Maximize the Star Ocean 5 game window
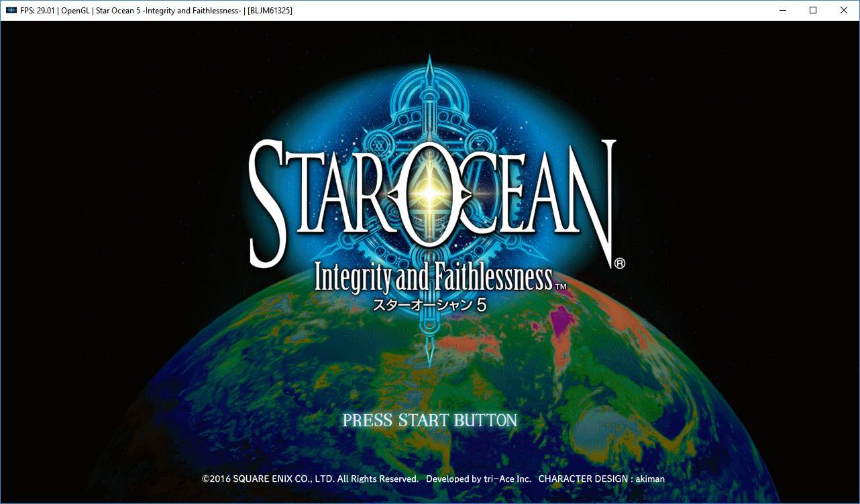This screenshot has width=860, height=504. (x=813, y=10)
